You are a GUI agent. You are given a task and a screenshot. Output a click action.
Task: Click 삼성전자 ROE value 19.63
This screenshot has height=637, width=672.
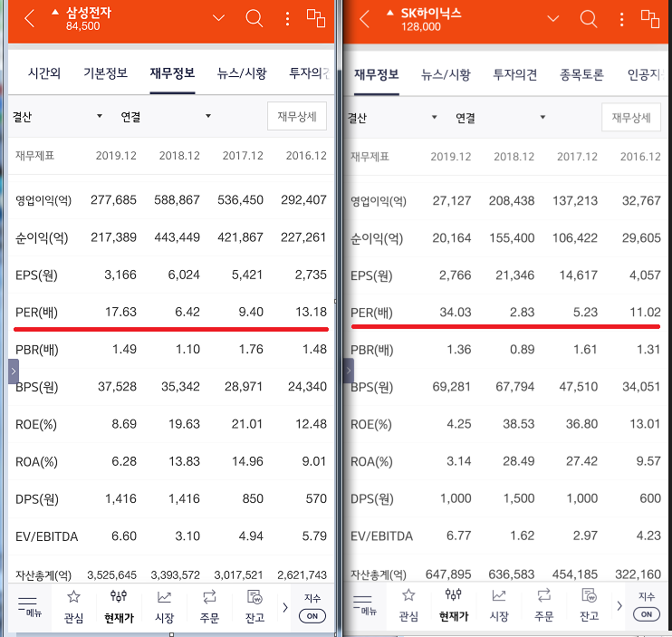point(184,424)
